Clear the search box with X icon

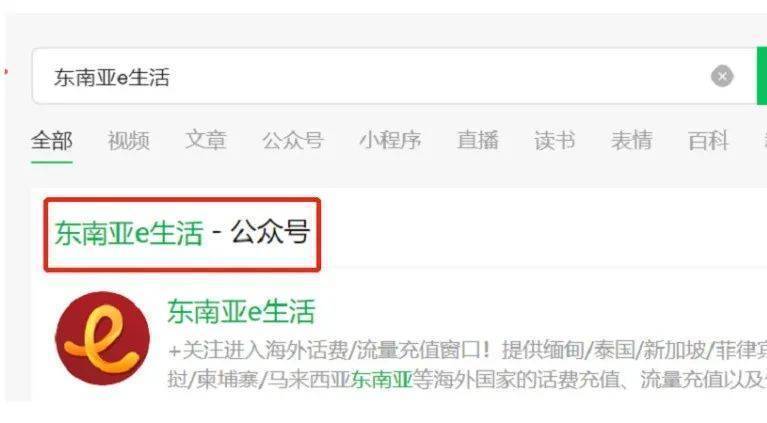coord(722,76)
